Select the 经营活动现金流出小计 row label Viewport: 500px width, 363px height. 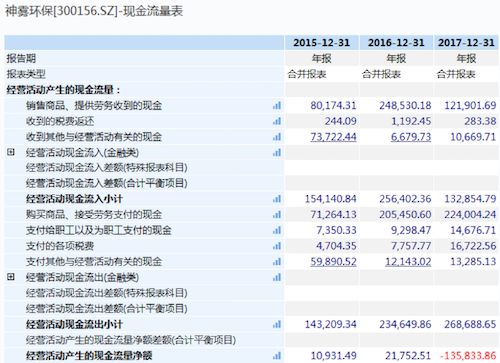pyautogui.click(x=75, y=324)
